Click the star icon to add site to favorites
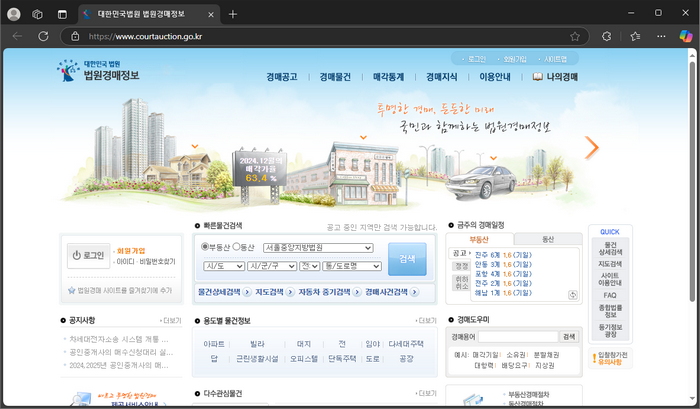 pyautogui.click(x=72, y=290)
